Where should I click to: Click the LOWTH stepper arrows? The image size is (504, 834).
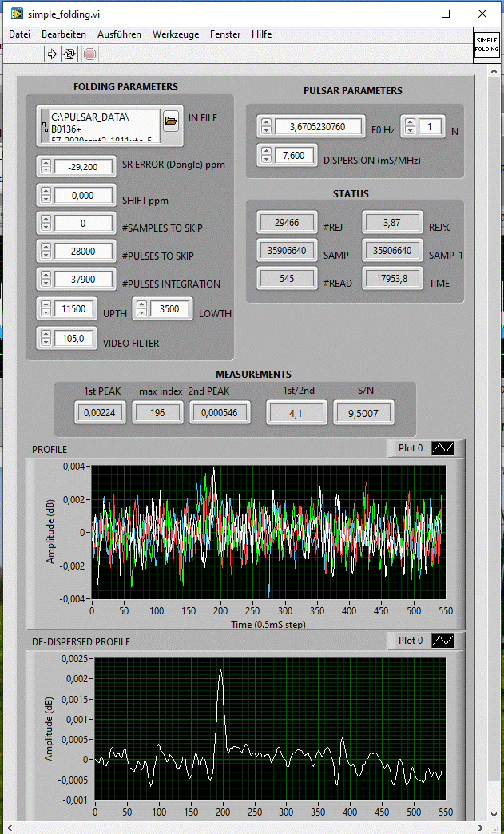point(142,308)
